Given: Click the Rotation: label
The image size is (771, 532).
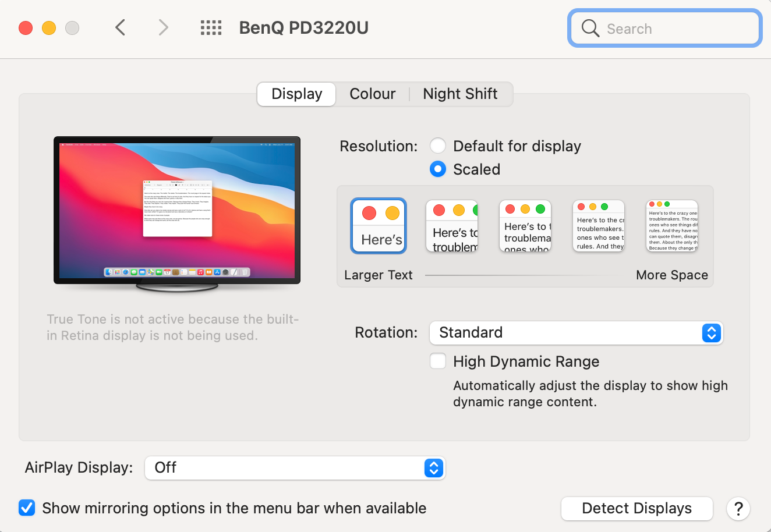Looking at the screenshot, I should 386,332.
